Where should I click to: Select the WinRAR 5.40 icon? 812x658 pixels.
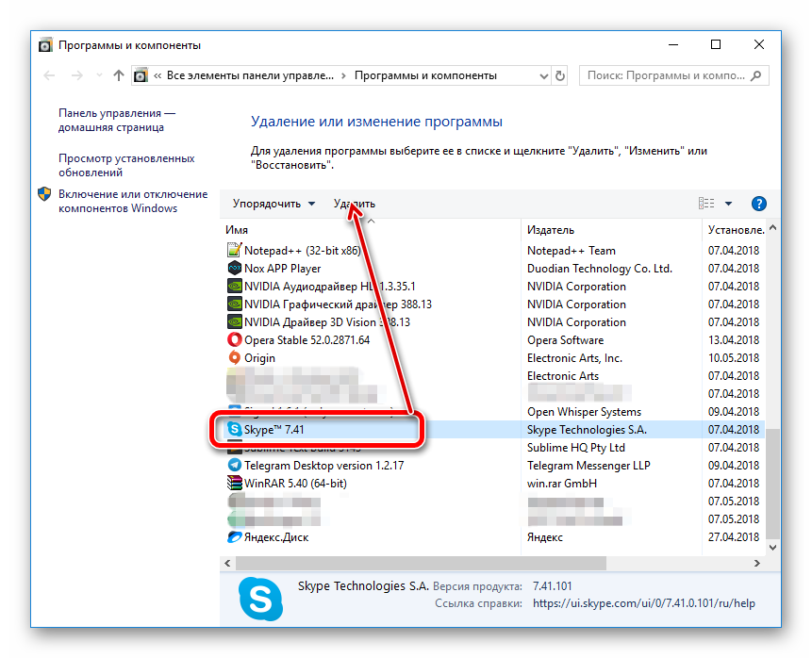coord(235,484)
